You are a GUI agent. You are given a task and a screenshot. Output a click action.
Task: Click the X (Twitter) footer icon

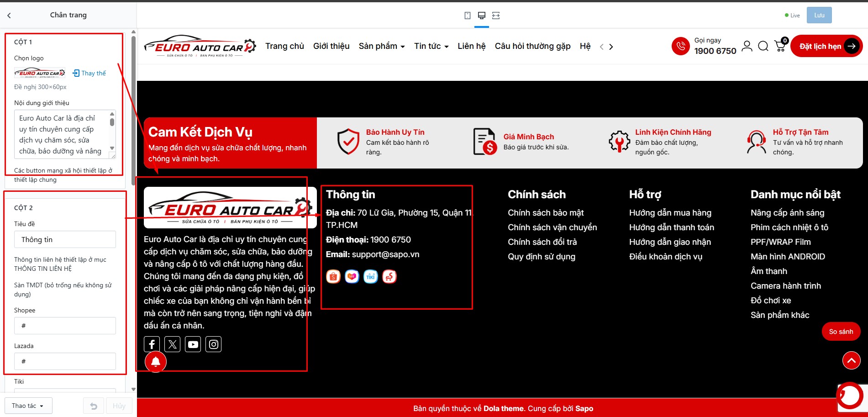click(x=173, y=344)
